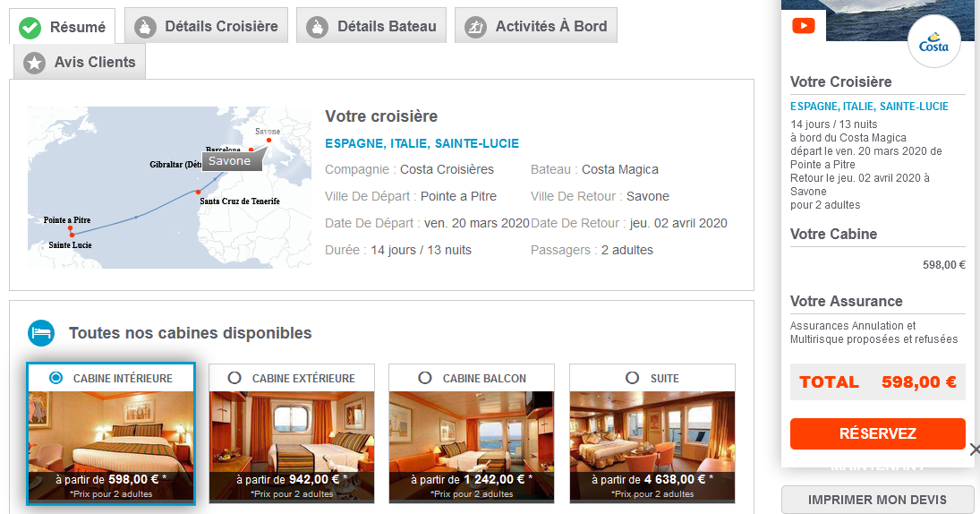Switch to Détails Bateau tab
980x514 pixels.
click(371, 26)
